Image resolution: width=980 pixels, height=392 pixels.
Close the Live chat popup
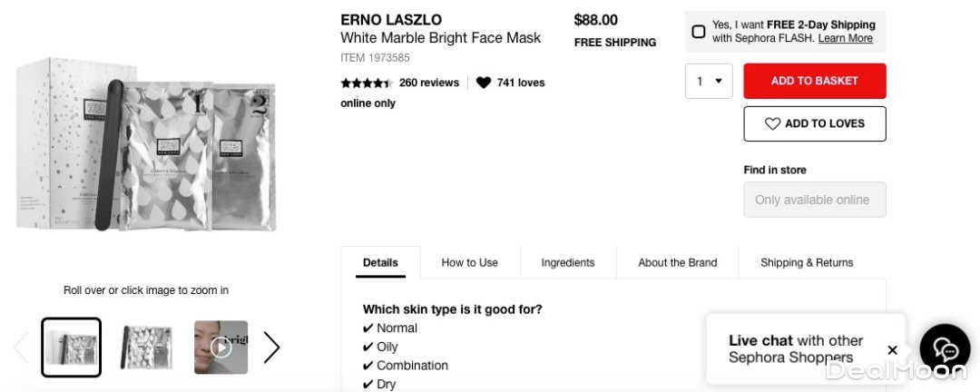coord(892,350)
